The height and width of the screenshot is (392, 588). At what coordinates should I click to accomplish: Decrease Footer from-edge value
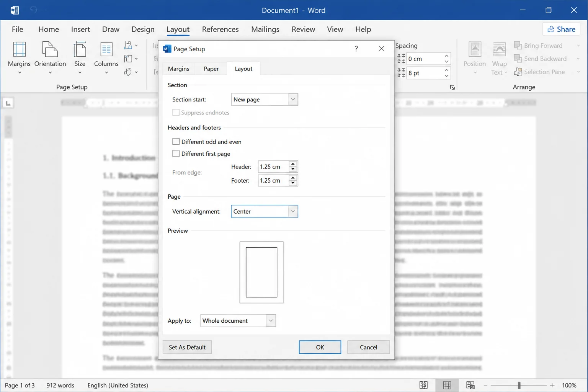click(293, 183)
